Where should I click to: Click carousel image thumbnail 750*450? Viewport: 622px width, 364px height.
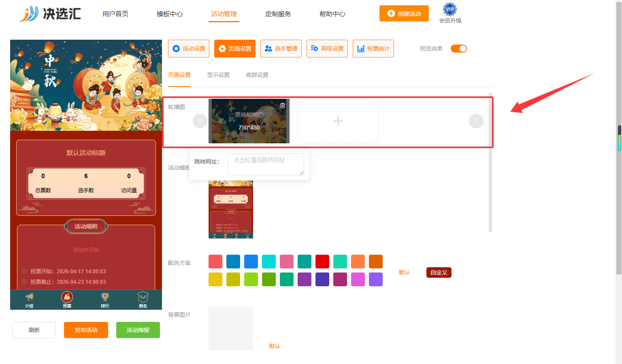[x=249, y=121]
